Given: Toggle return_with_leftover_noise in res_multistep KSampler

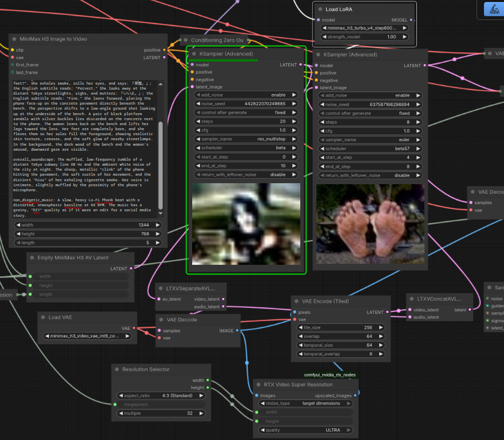Looking at the screenshot, I should coord(246,175).
